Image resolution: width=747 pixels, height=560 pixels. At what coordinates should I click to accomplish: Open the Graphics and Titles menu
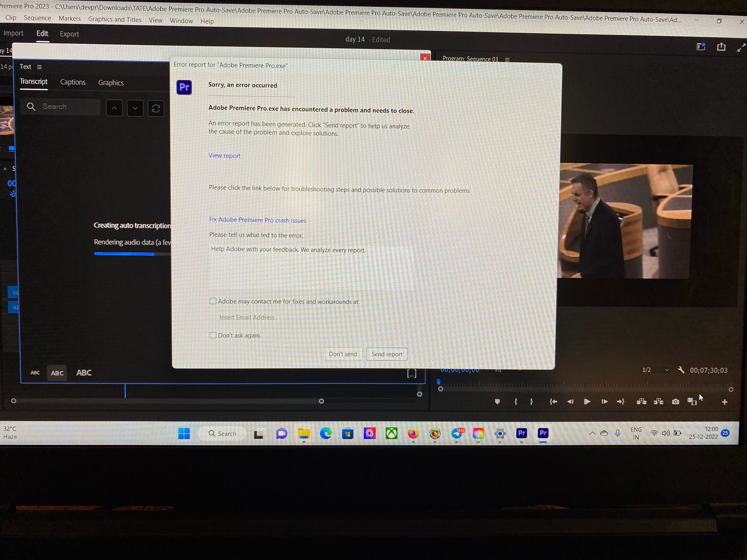point(114,19)
